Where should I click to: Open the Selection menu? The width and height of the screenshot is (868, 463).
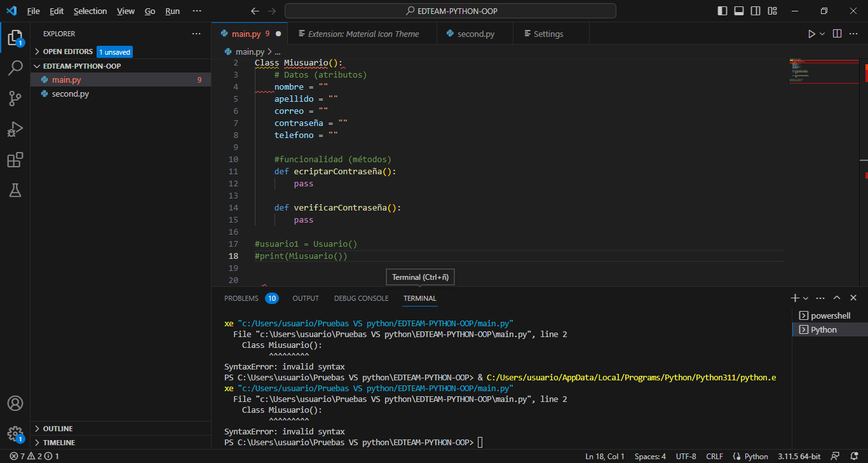pyautogui.click(x=90, y=11)
